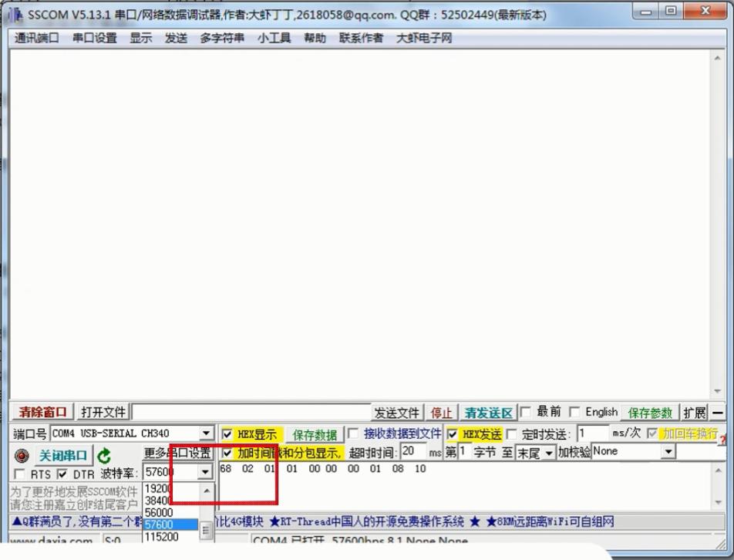Click the baud rate list scrollbar thumb
The image size is (734, 560).
pyautogui.click(x=206, y=531)
